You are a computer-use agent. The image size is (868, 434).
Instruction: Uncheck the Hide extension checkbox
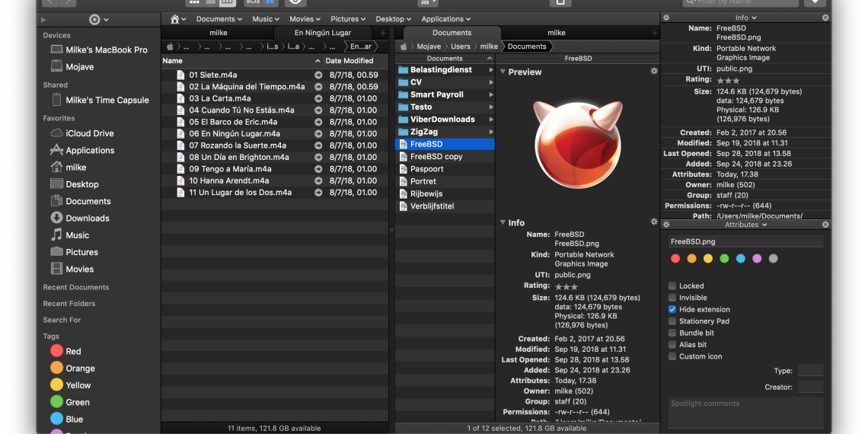click(x=672, y=310)
